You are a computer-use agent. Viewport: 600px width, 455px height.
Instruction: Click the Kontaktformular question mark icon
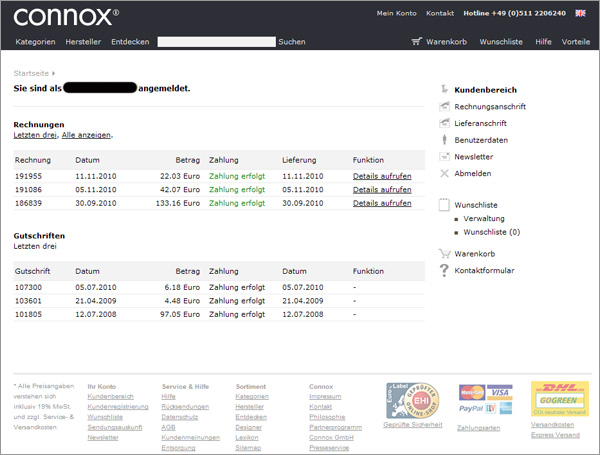[x=444, y=270]
